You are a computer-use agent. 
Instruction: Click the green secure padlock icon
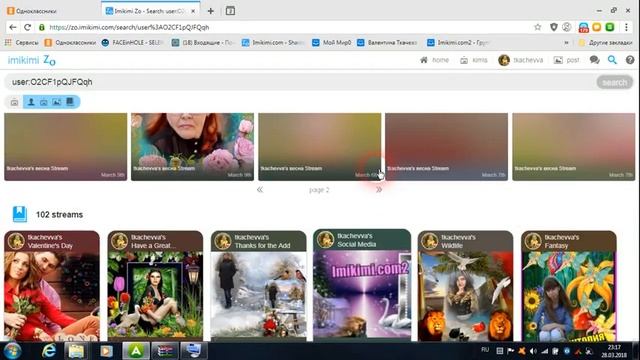coord(42,27)
